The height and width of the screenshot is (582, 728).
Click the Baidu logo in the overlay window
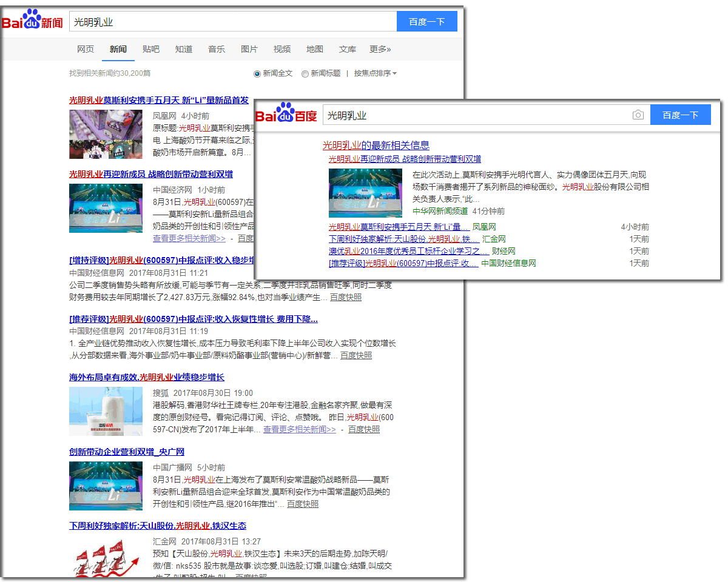coord(286,114)
